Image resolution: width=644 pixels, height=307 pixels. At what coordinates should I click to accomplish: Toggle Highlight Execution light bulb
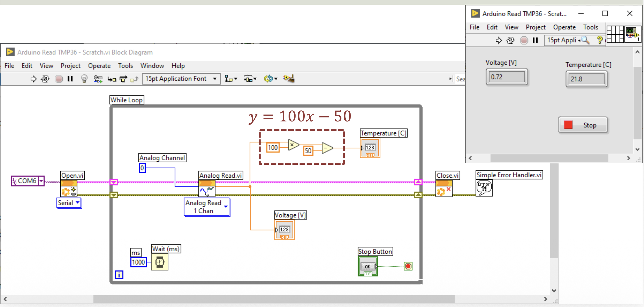84,79
